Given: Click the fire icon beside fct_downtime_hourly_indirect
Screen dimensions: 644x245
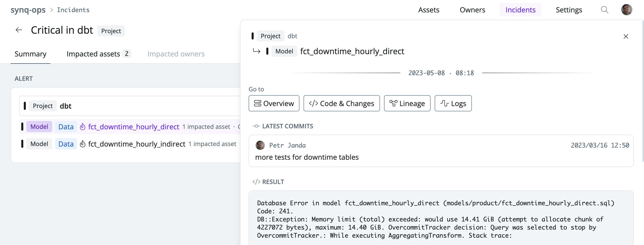Looking at the screenshot, I should tap(83, 144).
